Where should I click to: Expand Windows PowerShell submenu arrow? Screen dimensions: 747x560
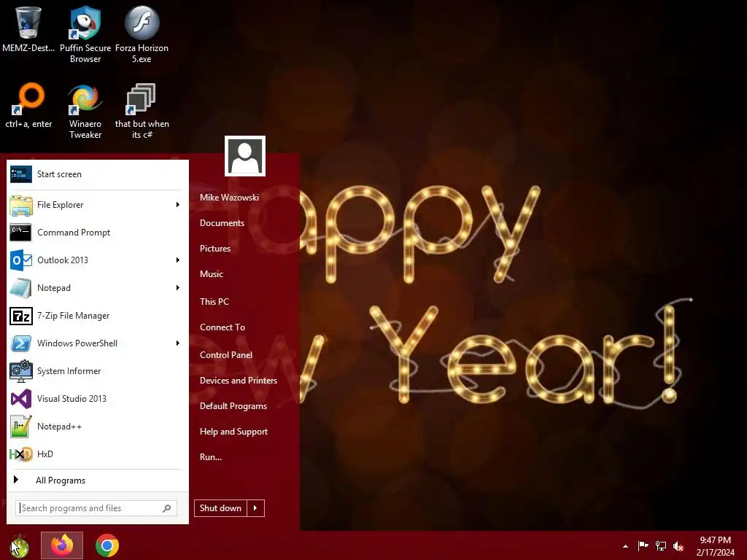pyautogui.click(x=178, y=343)
